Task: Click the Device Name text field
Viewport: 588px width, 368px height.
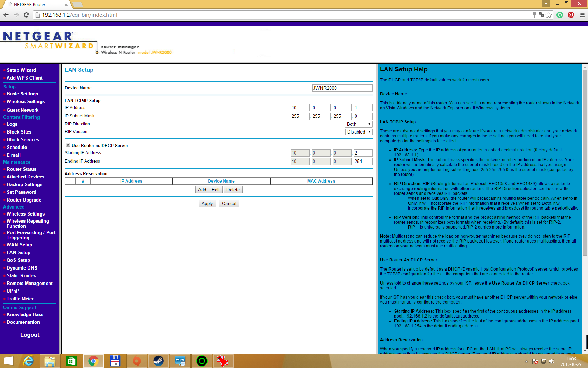Action: [342, 88]
